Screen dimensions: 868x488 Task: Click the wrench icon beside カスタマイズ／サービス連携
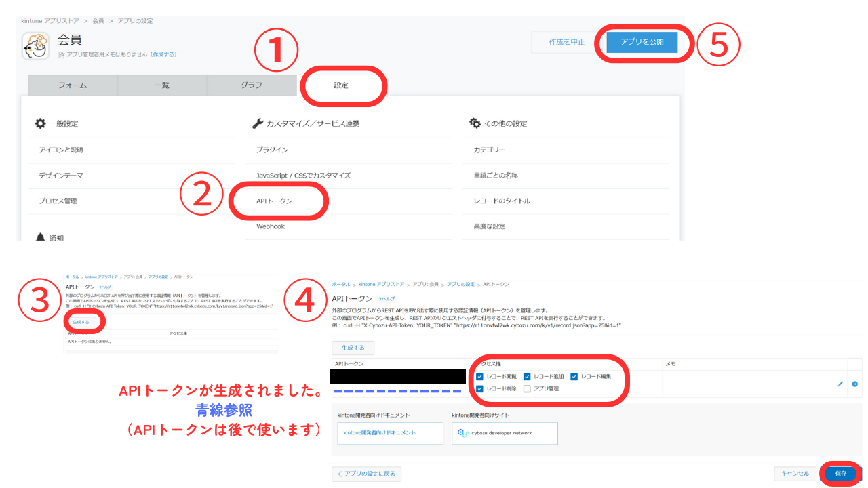tap(258, 124)
